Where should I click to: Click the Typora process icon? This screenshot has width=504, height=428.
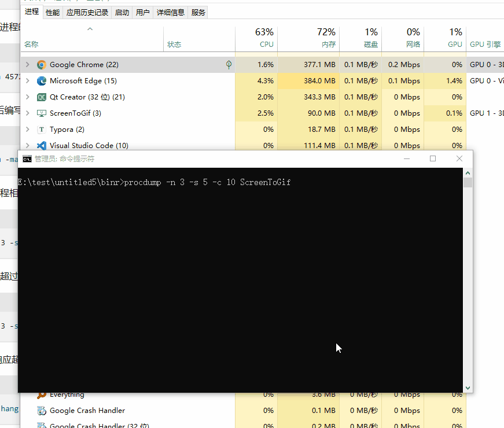pyautogui.click(x=42, y=130)
